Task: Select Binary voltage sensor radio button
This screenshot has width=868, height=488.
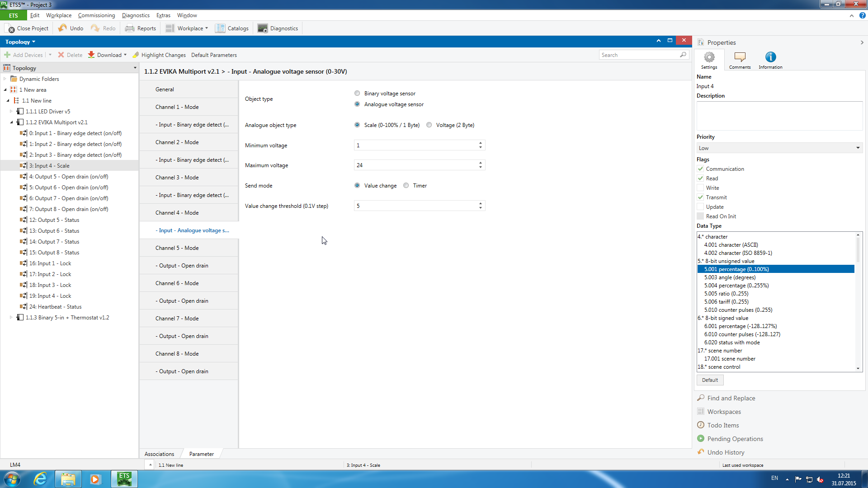Action: pyautogui.click(x=357, y=94)
